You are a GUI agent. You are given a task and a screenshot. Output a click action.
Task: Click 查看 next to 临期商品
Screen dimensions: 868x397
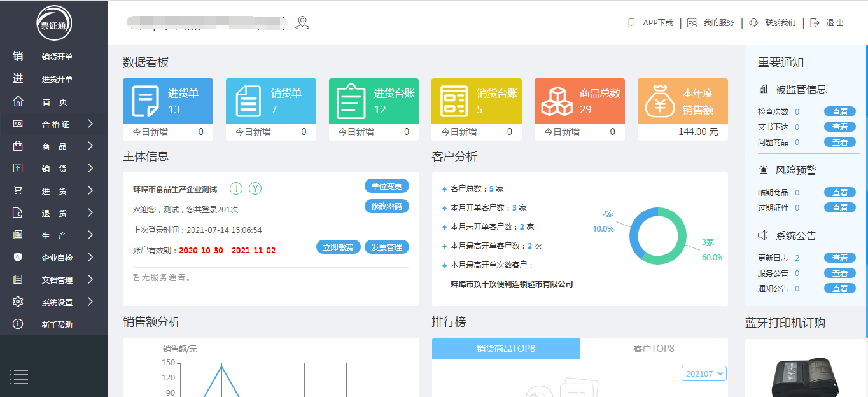(x=840, y=192)
